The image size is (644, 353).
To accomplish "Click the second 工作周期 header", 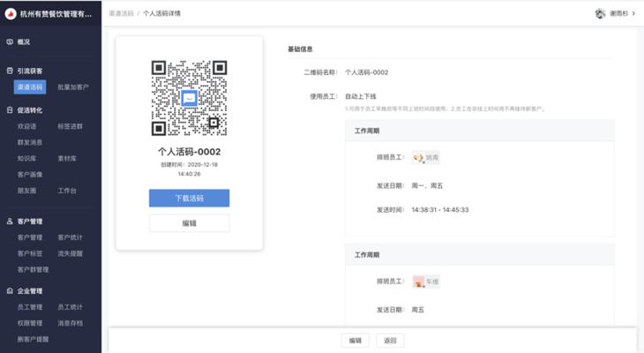I will (367, 255).
